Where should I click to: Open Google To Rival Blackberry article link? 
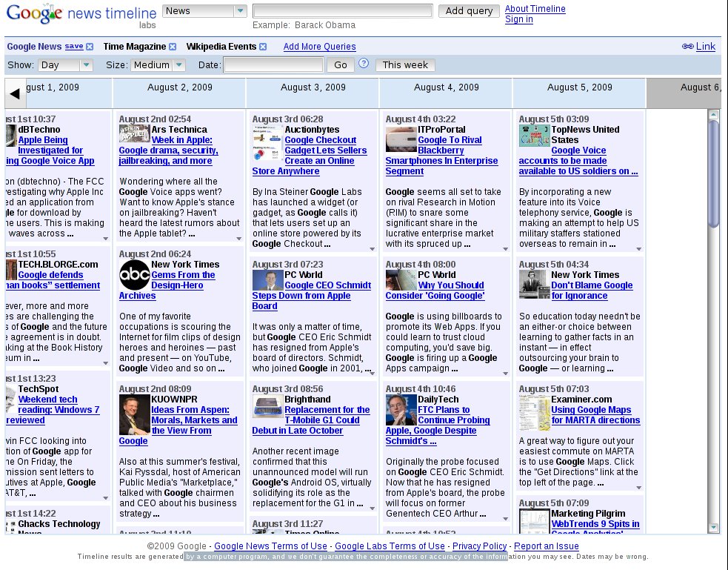coord(441,156)
